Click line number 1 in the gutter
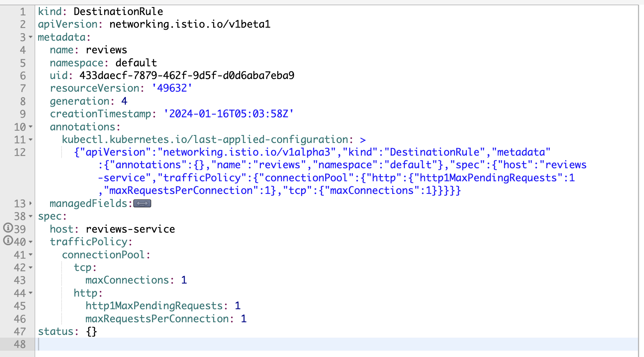 [23, 12]
